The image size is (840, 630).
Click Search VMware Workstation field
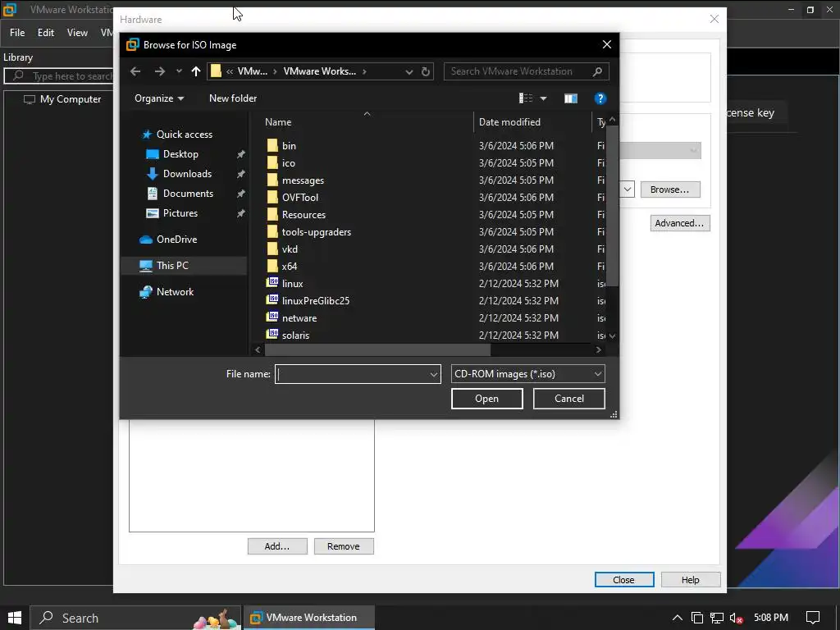point(518,71)
